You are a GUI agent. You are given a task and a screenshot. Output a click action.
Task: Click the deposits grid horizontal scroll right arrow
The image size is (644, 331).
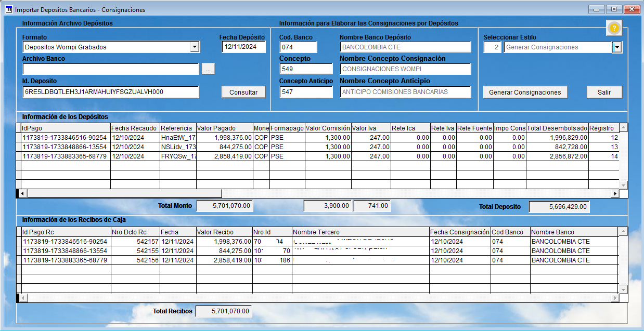[615, 193]
